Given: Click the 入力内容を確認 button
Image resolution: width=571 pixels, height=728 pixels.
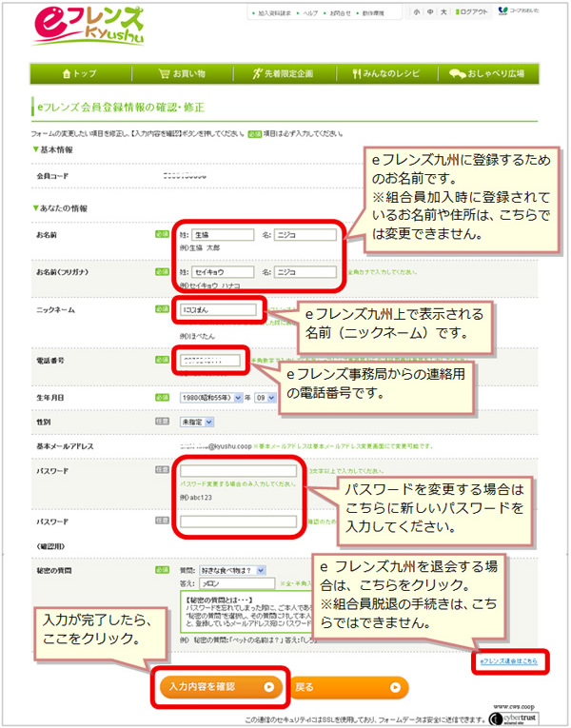Looking at the screenshot, I should (x=221, y=687).
